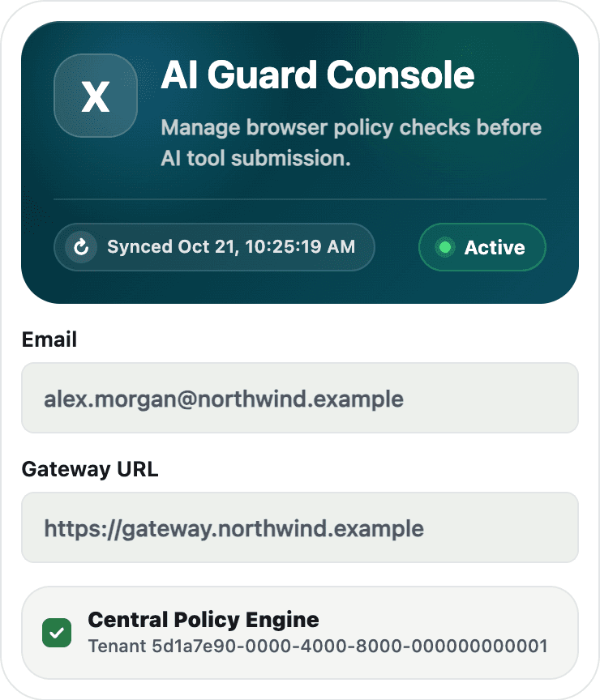Click the 'Manage browser policy checks' description
The width and height of the screenshot is (600, 700).
click(351, 143)
